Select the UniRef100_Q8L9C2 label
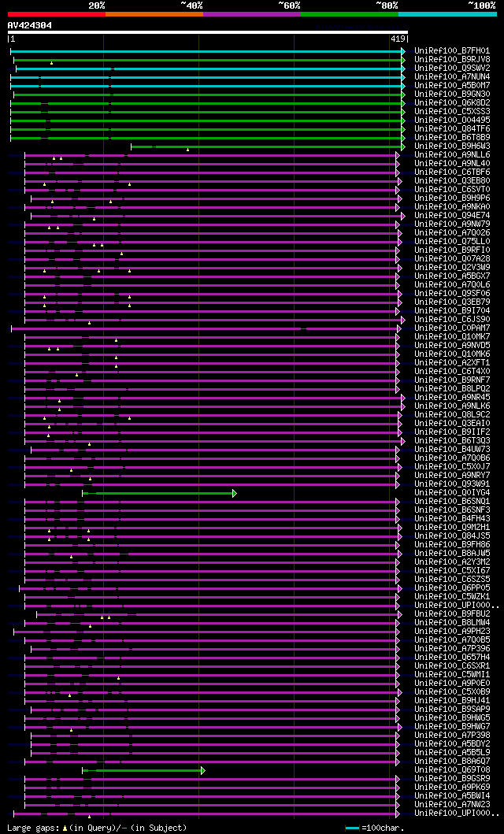This screenshot has width=504, height=834. click(453, 414)
